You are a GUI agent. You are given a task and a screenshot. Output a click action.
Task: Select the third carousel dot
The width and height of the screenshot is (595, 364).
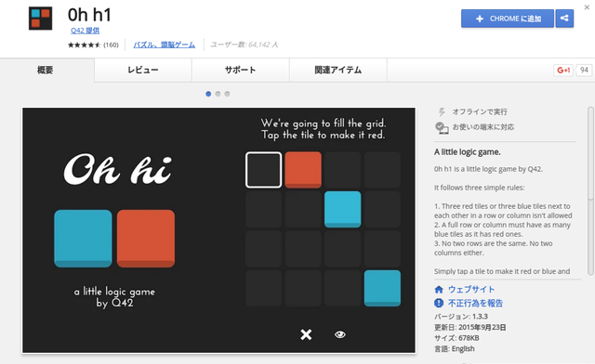[x=227, y=94]
